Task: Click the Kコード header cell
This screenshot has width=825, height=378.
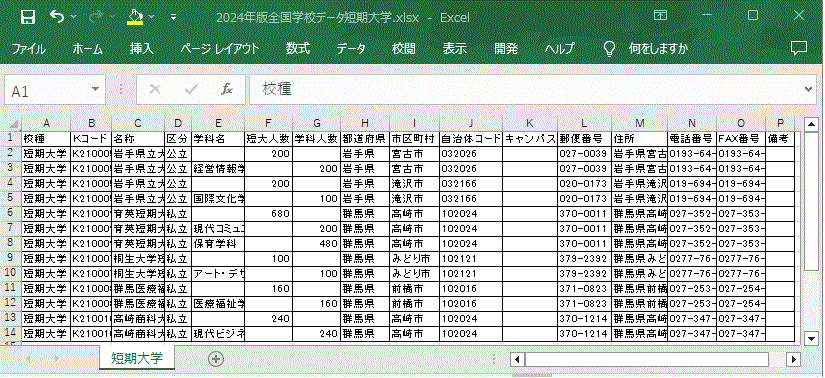Action: [x=91, y=138]
